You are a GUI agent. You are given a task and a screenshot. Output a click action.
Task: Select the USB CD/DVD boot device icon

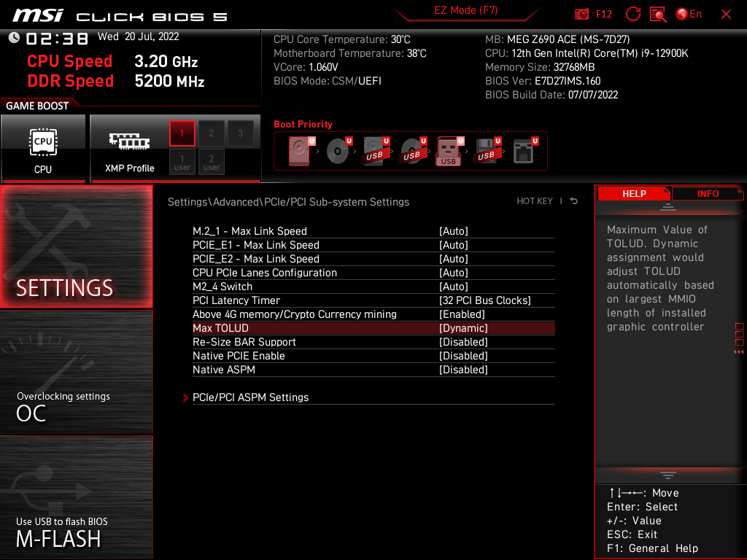(413, 151)
